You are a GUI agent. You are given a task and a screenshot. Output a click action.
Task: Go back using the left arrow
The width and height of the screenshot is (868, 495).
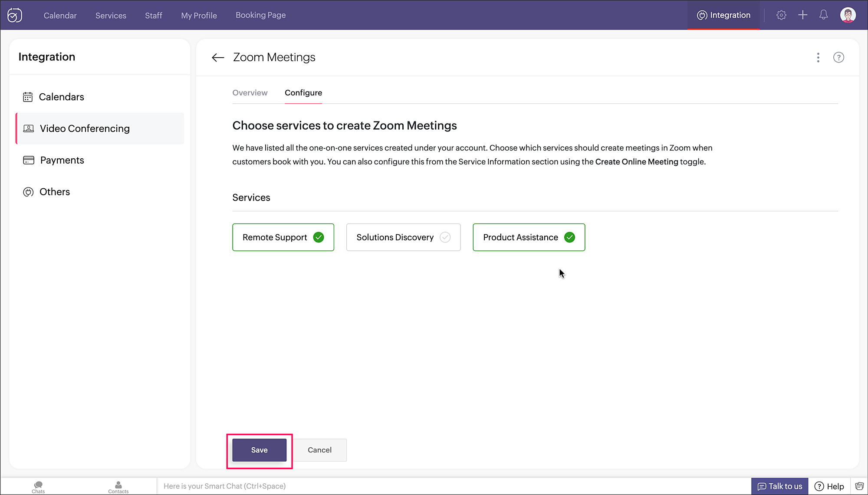(218, 57)
